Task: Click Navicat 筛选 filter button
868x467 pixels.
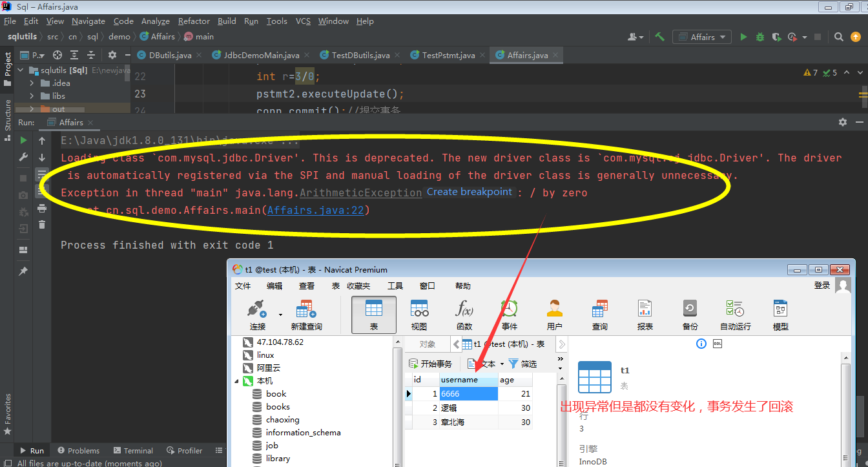Action: pos(522,364)
